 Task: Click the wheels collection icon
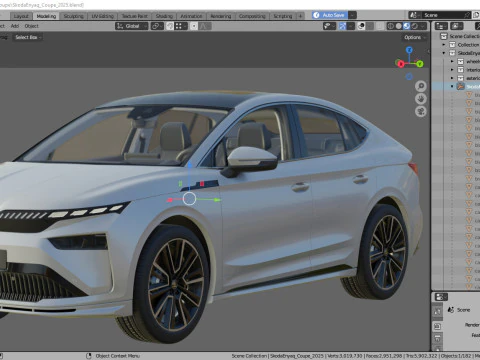(x=460, y=61)
